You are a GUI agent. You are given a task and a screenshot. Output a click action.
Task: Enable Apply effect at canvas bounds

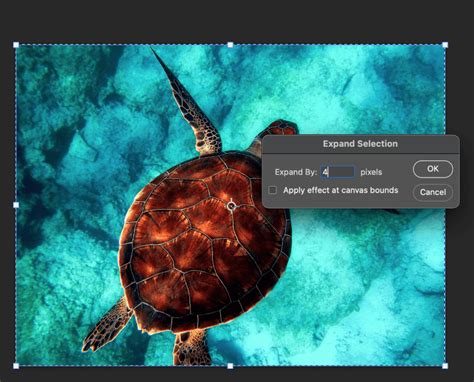click(x=273, y=190)
